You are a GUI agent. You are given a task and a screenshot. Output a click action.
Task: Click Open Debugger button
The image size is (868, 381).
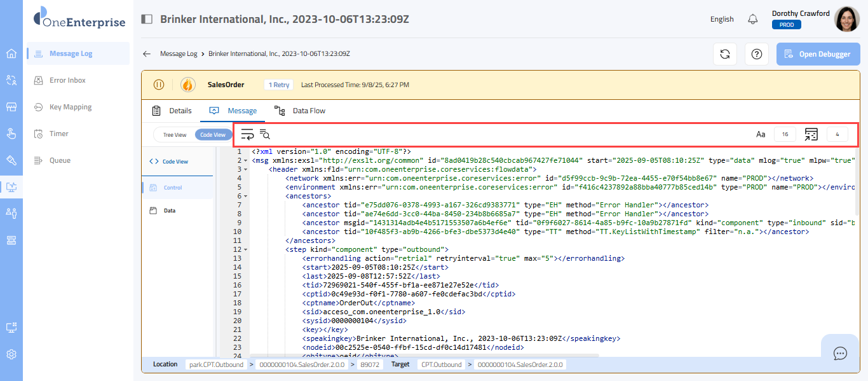818,54
